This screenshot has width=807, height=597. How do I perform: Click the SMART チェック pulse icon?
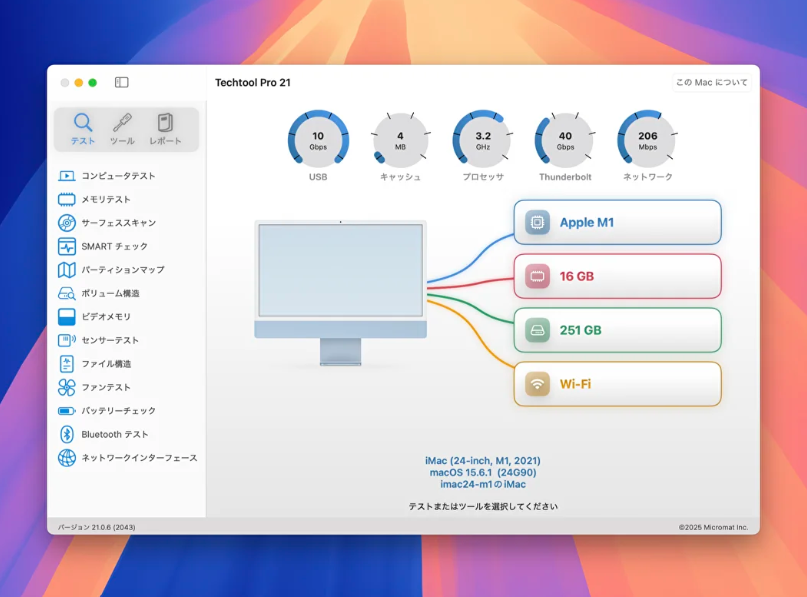tap(66, 247)
